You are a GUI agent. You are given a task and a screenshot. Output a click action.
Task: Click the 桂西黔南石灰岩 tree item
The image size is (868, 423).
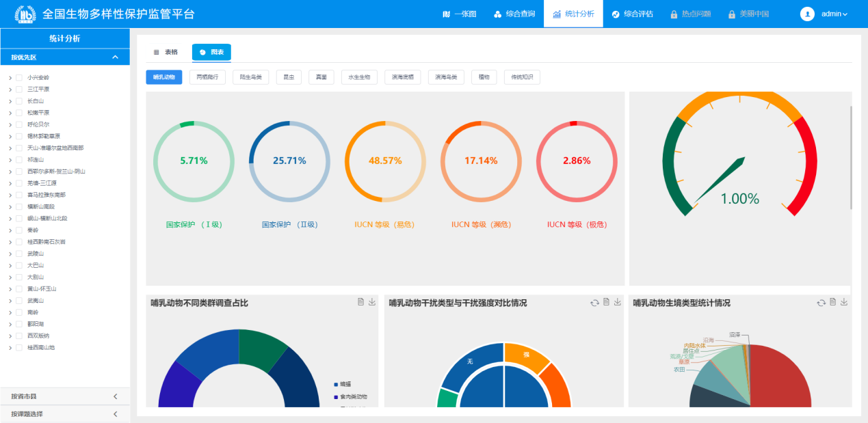(x=48, y=242)
